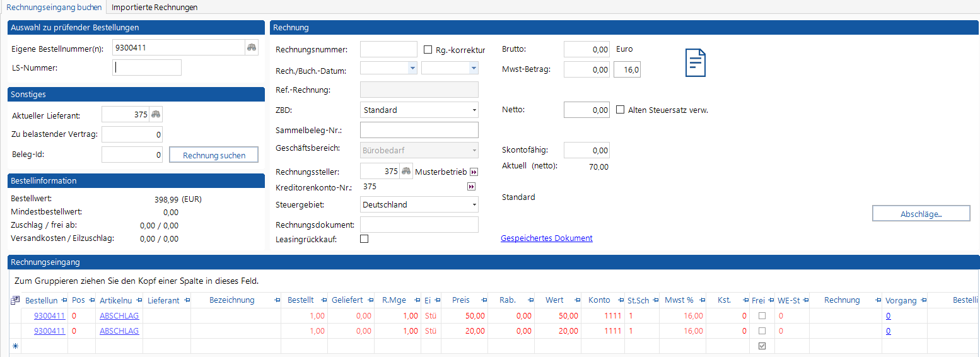
Task: Click into the Rechnungsnummer input field
Action: pyautogui.click(x=388, y=50)
